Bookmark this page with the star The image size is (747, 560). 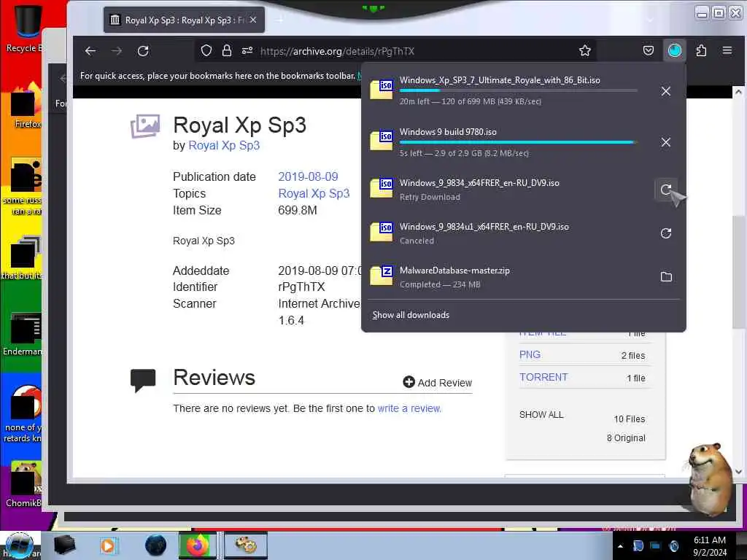pyautogui.click(x=585, y=50)
